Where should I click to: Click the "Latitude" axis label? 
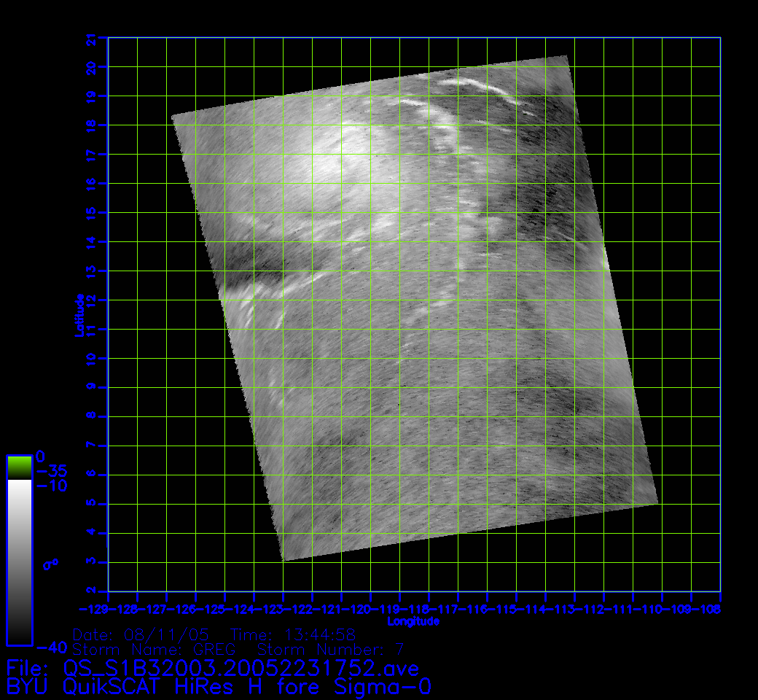(79, 314)
